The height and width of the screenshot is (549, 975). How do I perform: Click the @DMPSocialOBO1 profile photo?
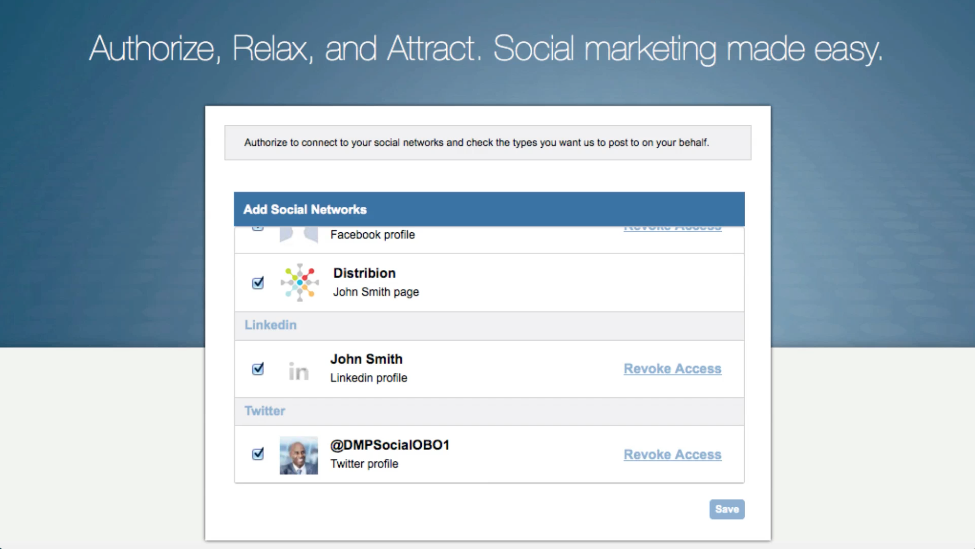click(x=298, y=455)
